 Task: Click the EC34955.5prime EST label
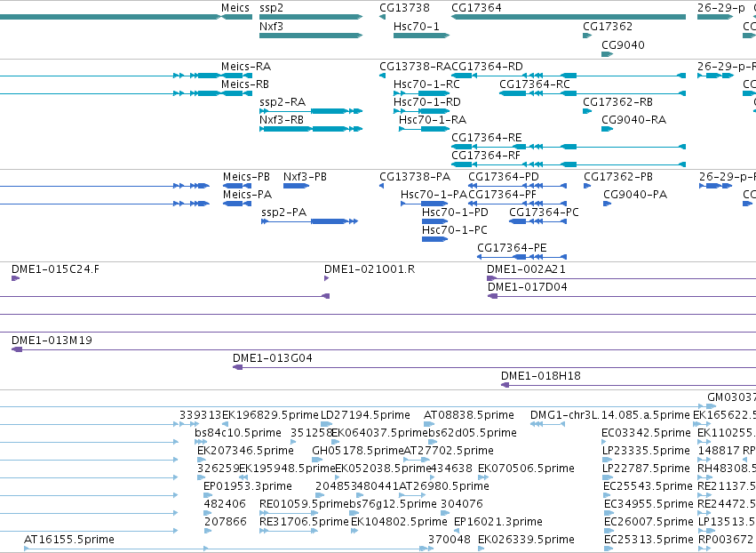649,504
